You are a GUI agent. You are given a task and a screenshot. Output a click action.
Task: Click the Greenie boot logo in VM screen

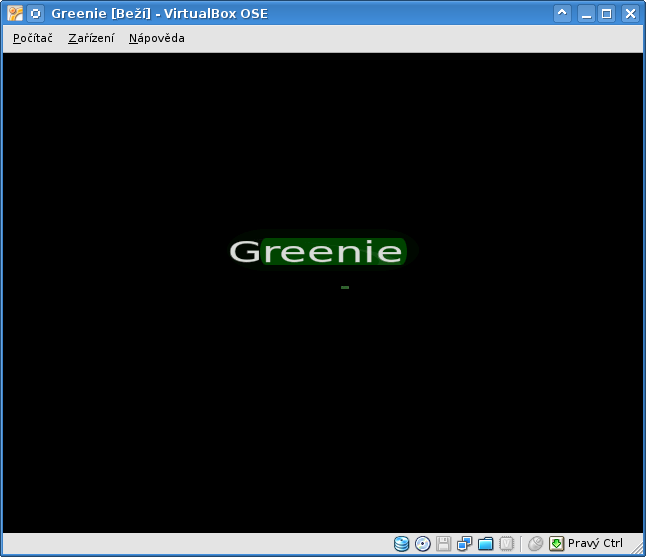pos(318,251)
